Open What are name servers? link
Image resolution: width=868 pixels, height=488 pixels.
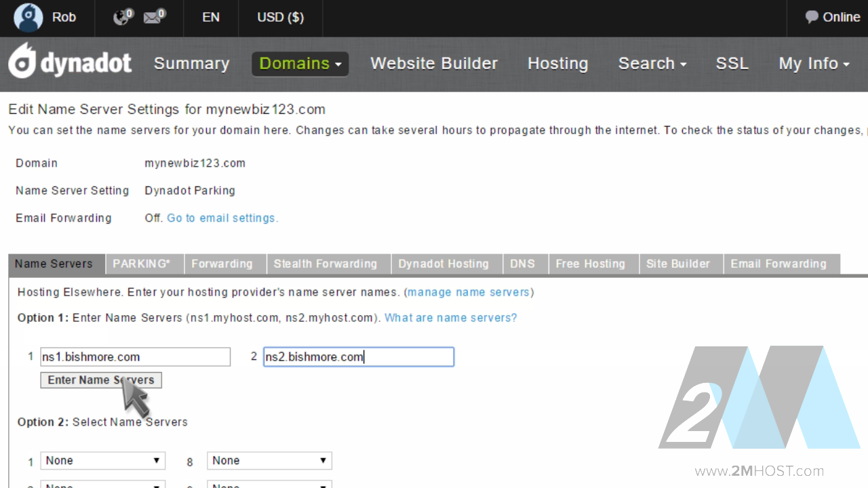coord(451,318)
